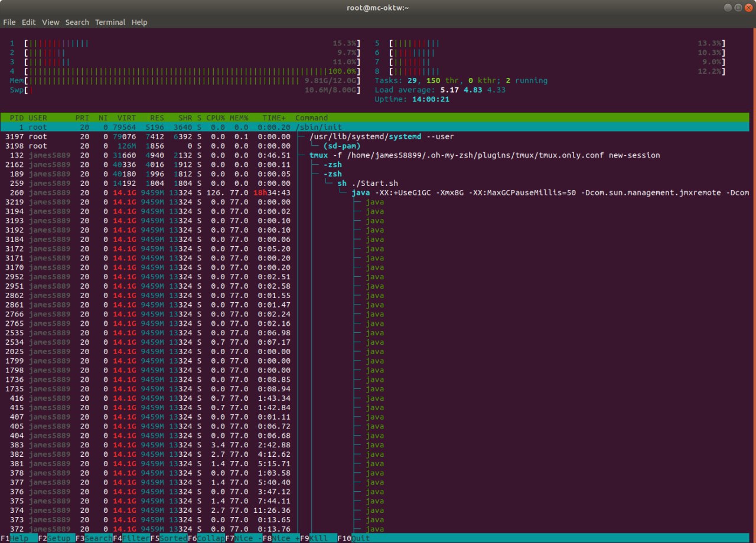Close the terminal window
This screenshot has width=756, height=543.
click(x=749, y=8)
